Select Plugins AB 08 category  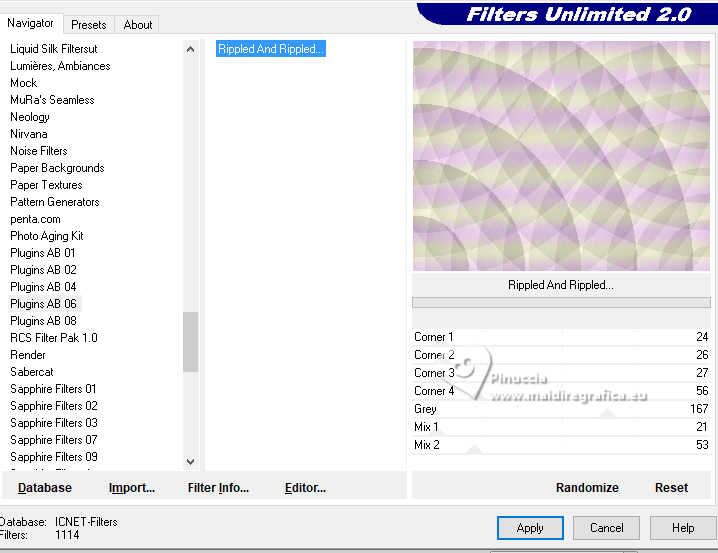click(43, 320)
